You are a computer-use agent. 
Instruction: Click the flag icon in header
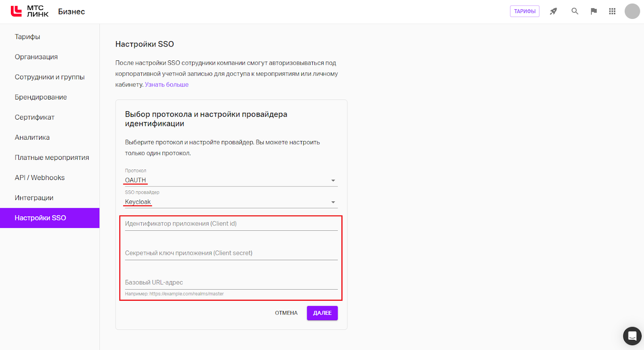coord(594,11)
